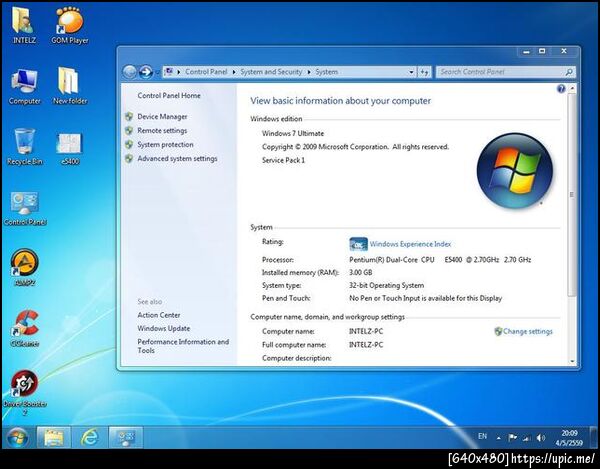600x469 pixels.
Task: Click the scrollbar down arrow
Action: tap(572, 361)
